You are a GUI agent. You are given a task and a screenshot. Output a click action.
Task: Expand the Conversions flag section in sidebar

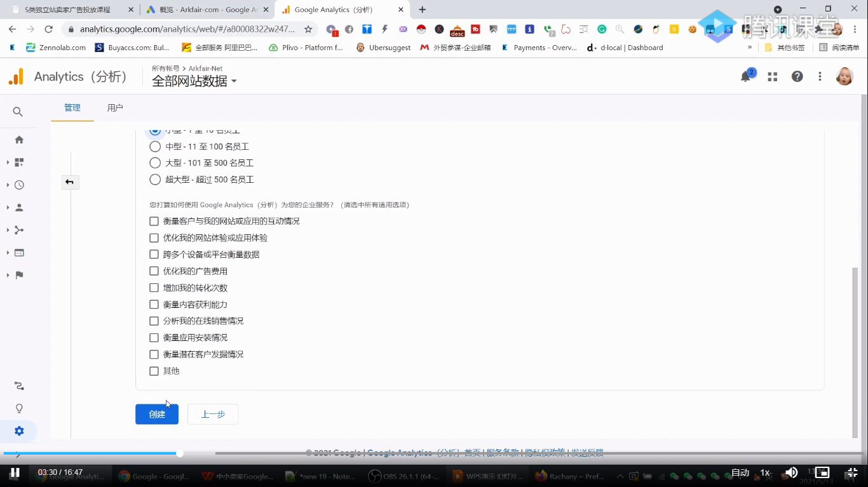[19, 274]
